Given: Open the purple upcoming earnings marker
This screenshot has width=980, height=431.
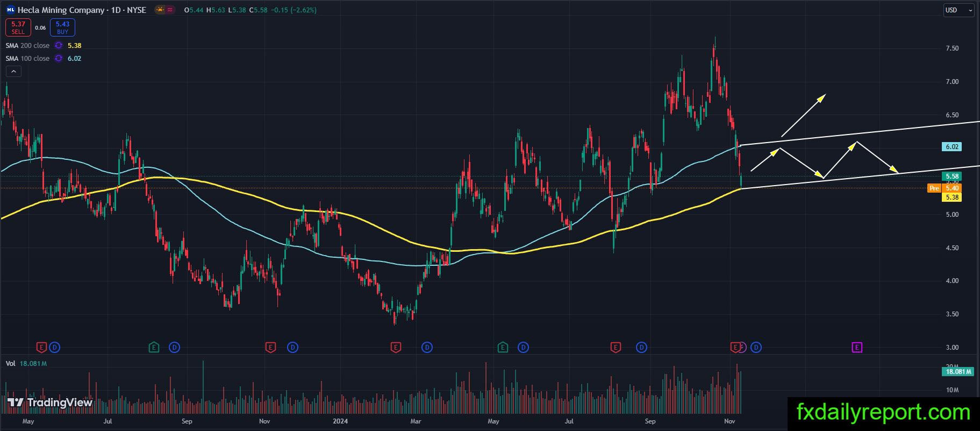Looking at the screenshot, I should coord(857,348).
